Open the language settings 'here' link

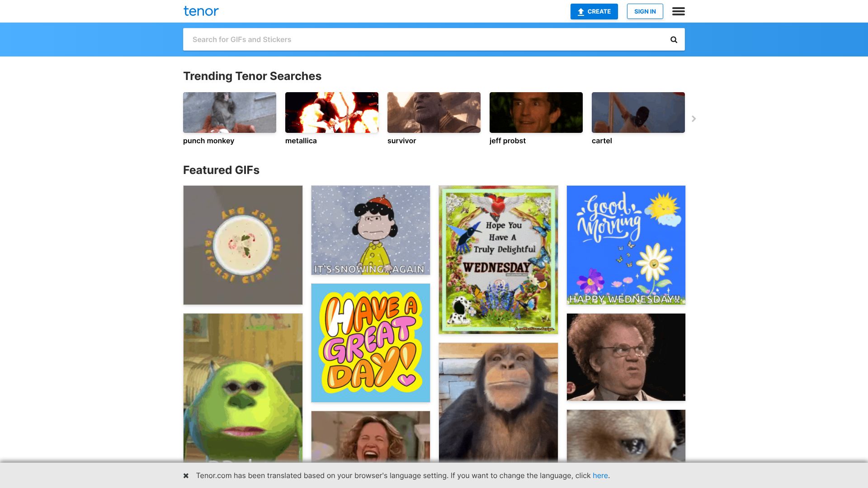[x=600, y=476]
